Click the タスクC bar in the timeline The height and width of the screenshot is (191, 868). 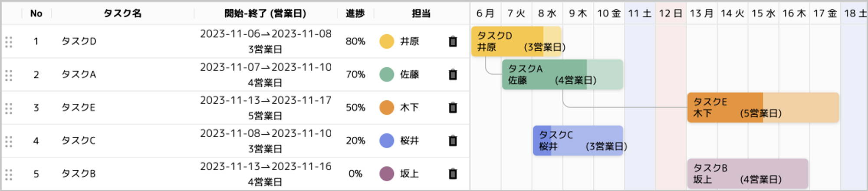pyautogui.click(x=578, y=141)
